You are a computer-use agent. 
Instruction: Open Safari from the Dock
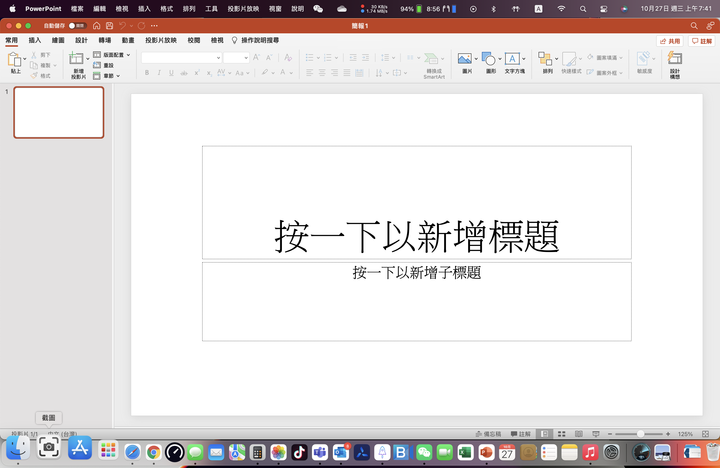132,452
